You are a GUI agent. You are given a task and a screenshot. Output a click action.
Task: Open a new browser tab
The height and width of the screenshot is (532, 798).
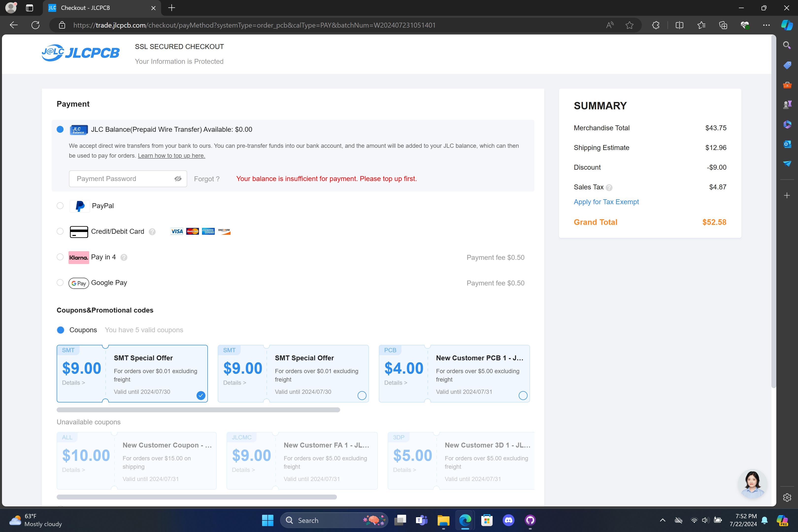pyautogui.click(x=172, y=8)
